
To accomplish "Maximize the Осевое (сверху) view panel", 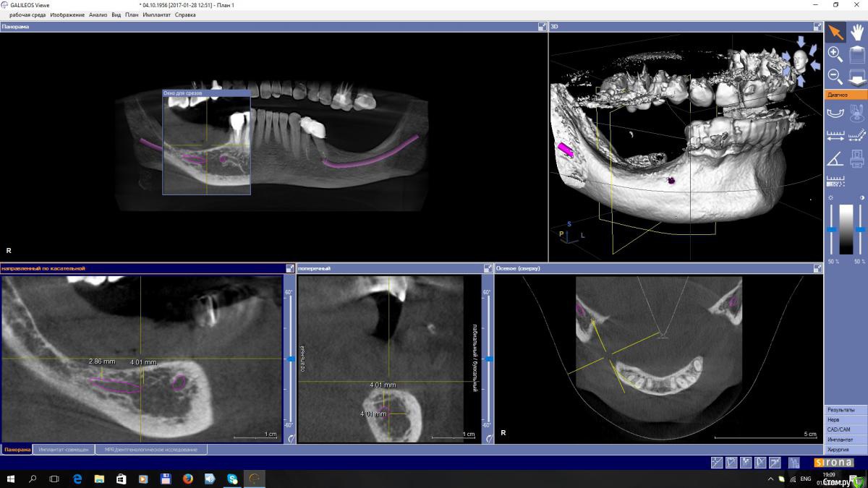I will [817, 268].
